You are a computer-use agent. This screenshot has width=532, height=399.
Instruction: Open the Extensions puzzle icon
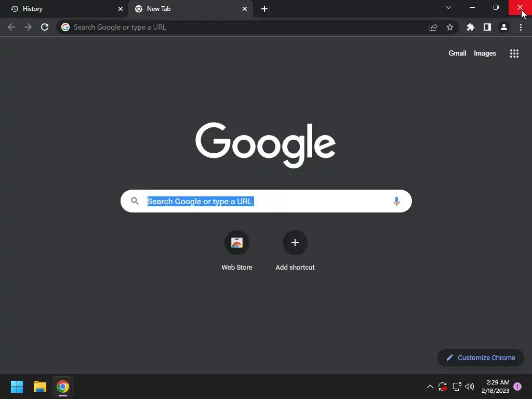[471, 27]
